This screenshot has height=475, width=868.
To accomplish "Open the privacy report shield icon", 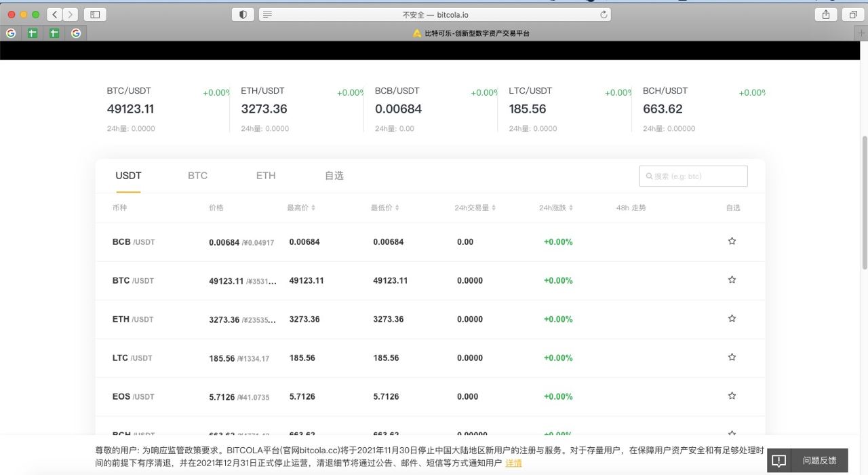I will pos(243,14).
